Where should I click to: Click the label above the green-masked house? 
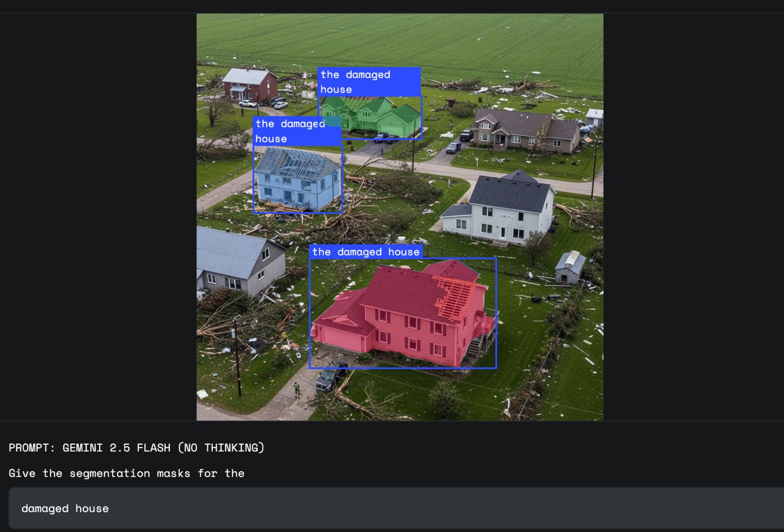point(368,82)
